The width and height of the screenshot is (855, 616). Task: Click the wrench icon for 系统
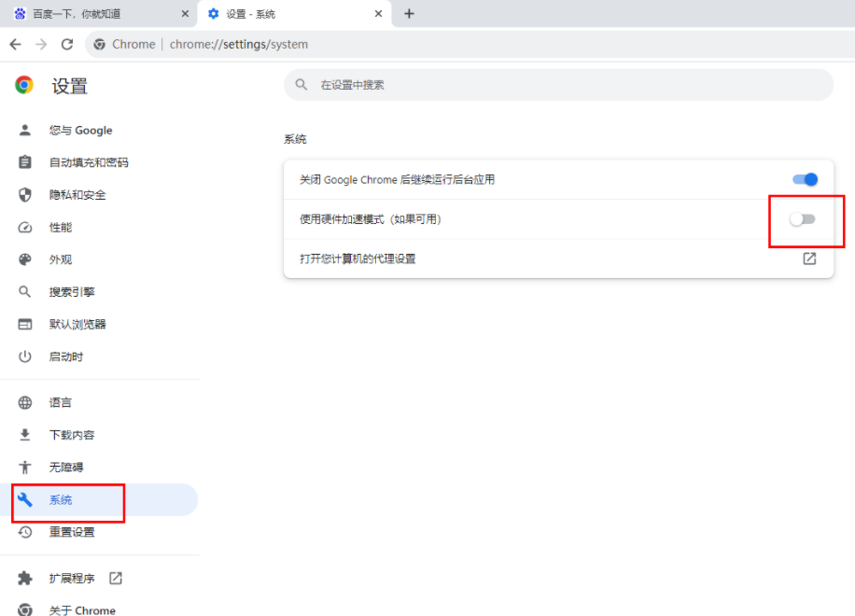point(25,499)
